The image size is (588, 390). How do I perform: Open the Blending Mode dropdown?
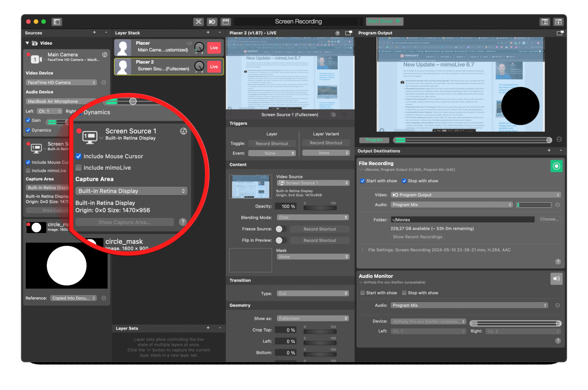click(x=313, y=218)
